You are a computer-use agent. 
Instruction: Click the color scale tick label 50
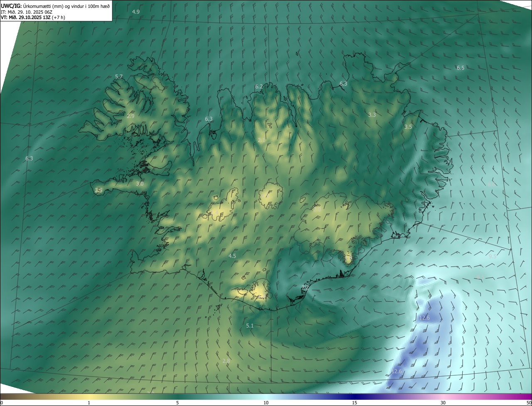pos(529,403)
